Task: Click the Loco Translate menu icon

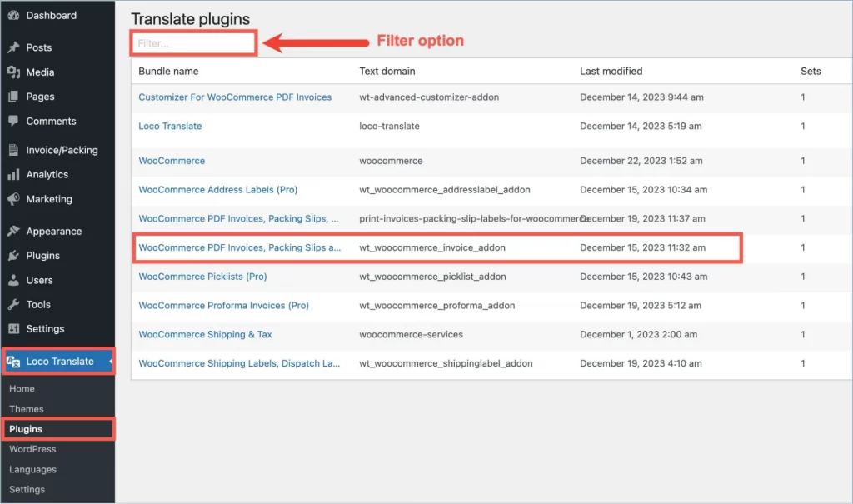Action: pyautogui.click(x=13, y=362)
